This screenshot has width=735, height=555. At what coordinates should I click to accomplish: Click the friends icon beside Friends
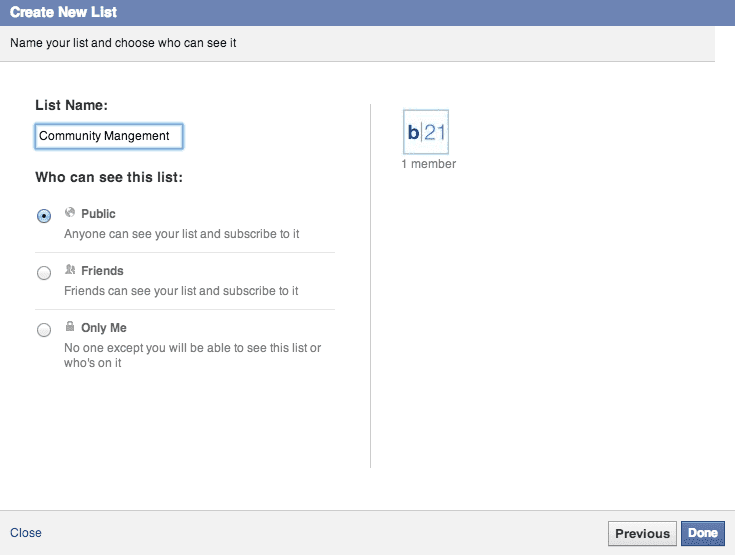point(70,270)
